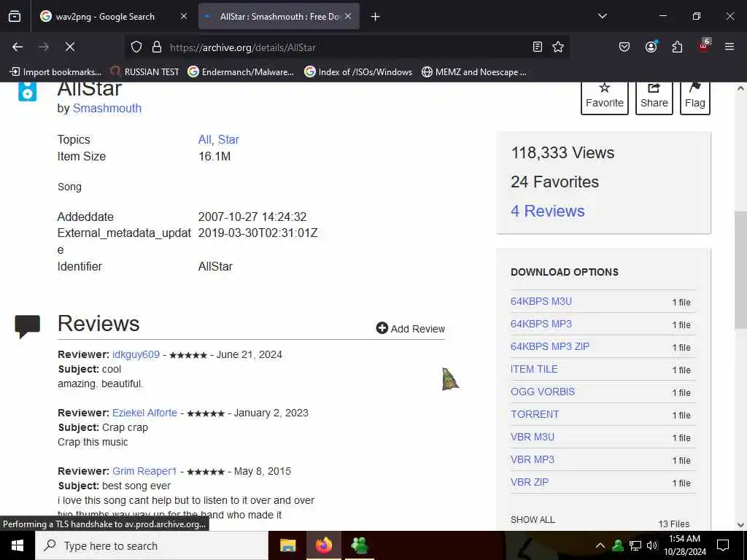Open Firefox account icon

pyautogui.click(x=651, y=47)
